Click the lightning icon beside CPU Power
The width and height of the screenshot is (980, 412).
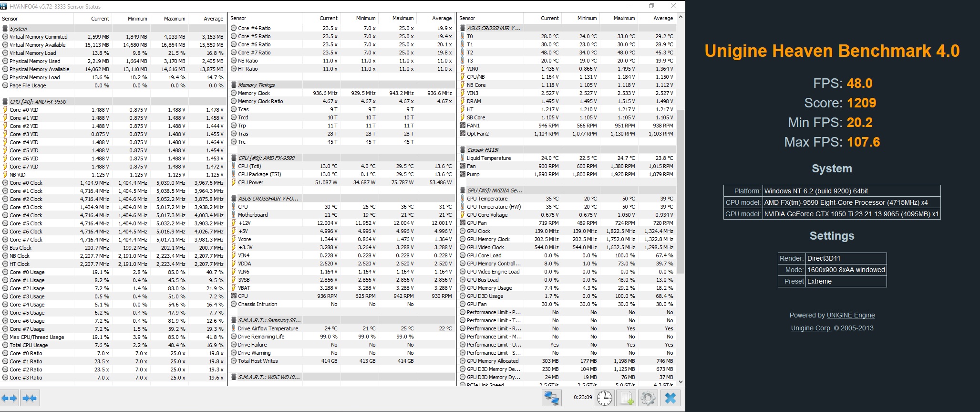(234, 182)
